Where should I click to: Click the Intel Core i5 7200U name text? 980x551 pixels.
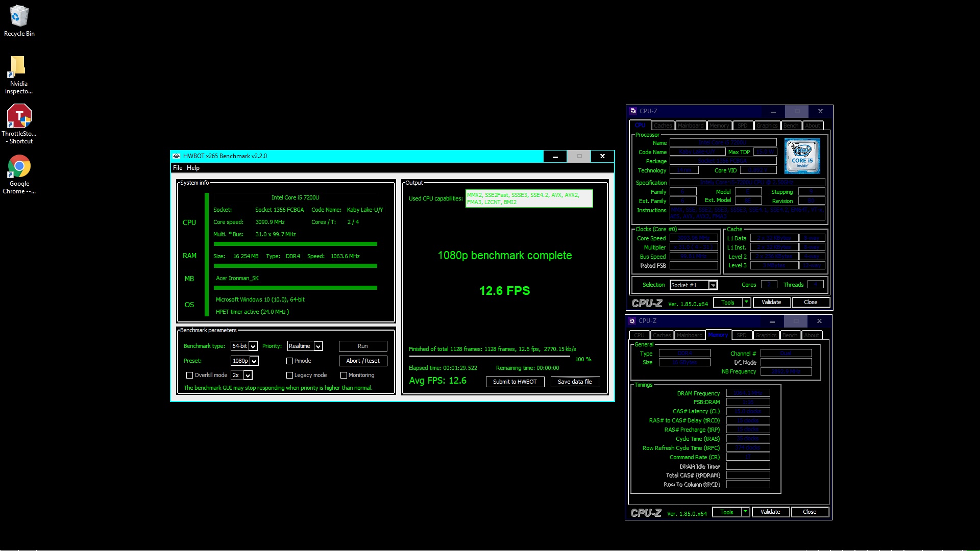click(295, 197)
